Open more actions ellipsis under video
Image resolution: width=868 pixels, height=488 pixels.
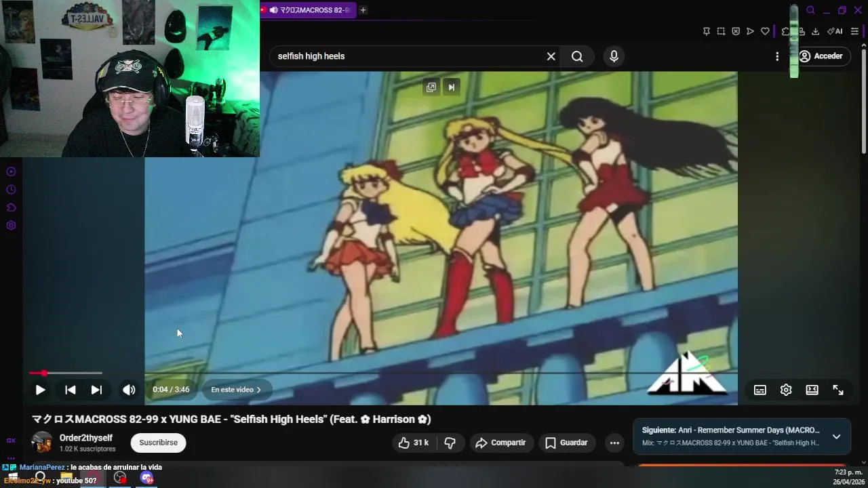(614, 443)
